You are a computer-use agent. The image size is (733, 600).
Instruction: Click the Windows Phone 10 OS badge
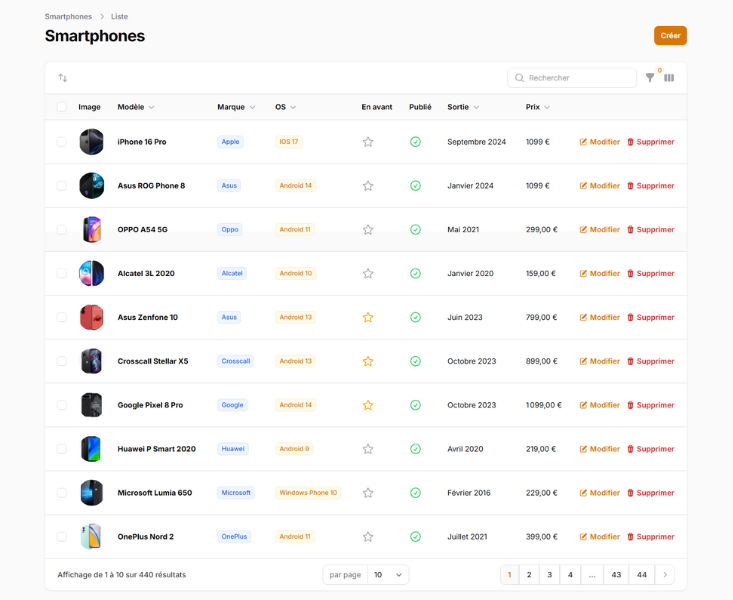click(308, 493)
